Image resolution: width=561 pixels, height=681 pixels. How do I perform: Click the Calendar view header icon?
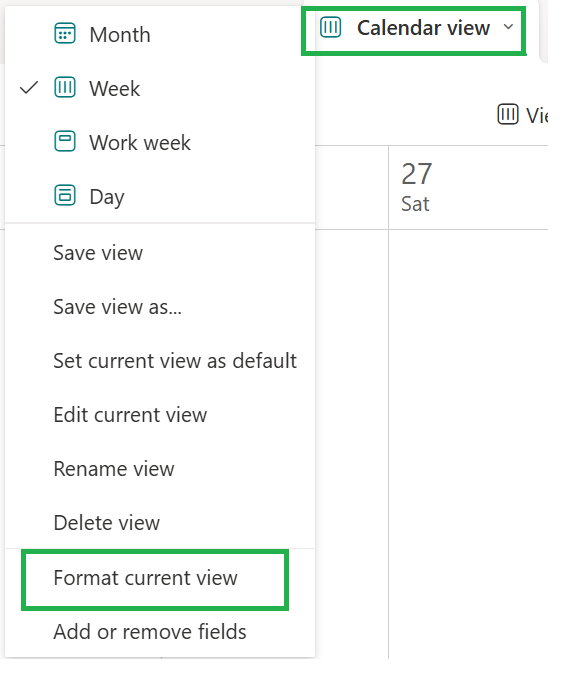coord(330,27)
